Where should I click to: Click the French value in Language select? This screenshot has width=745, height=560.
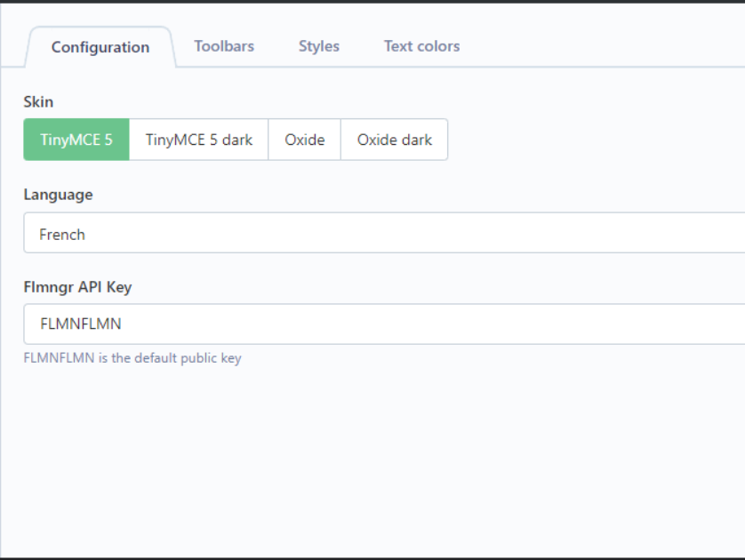click(62, 234)
